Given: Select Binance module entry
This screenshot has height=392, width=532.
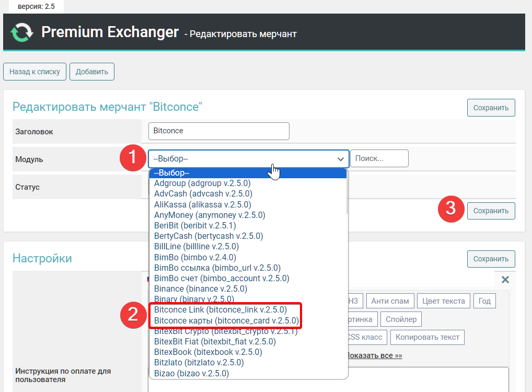Looking at the screenshot, I should [x=201, y=289].
